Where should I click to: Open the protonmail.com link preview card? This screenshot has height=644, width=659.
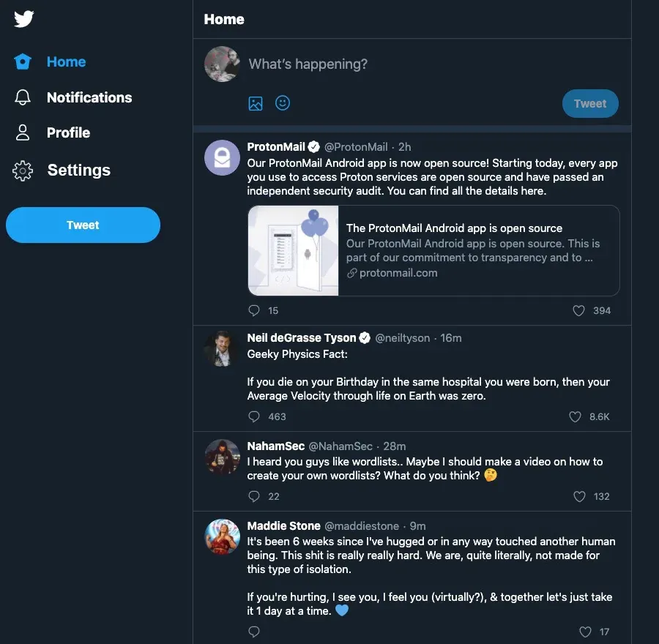[433, 250]
